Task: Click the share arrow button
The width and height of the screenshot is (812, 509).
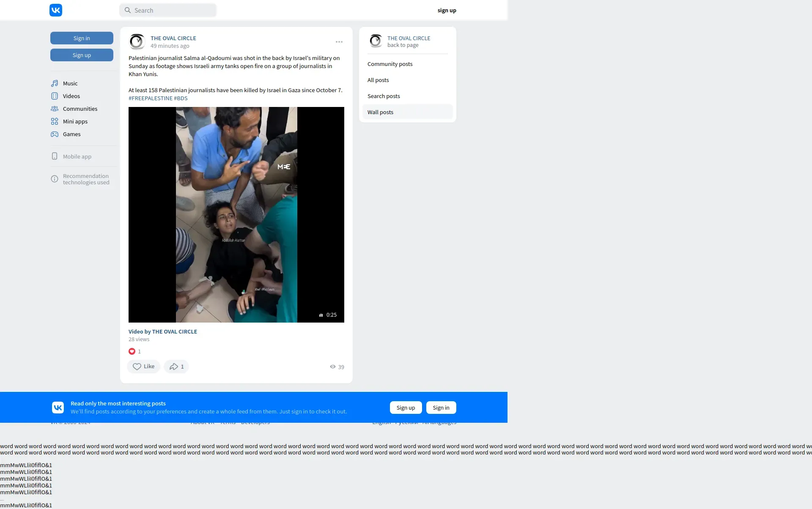Action: coord(176,367)
